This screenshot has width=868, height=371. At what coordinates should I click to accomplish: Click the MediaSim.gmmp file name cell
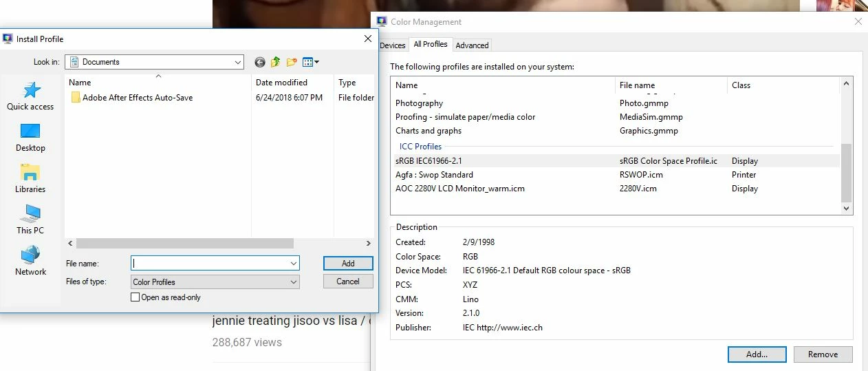pos(651,117)
